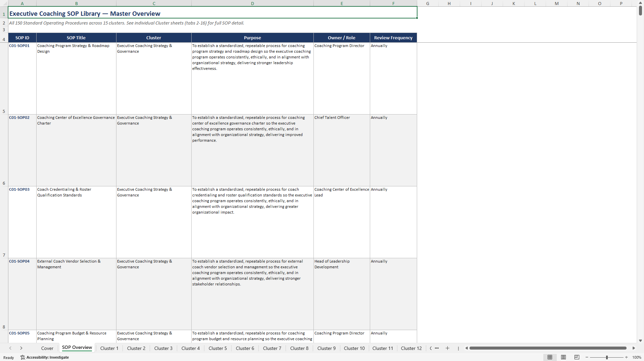Select cell C01-SOP05
Screen dimensions: 644x361
(x=22, y=336)
